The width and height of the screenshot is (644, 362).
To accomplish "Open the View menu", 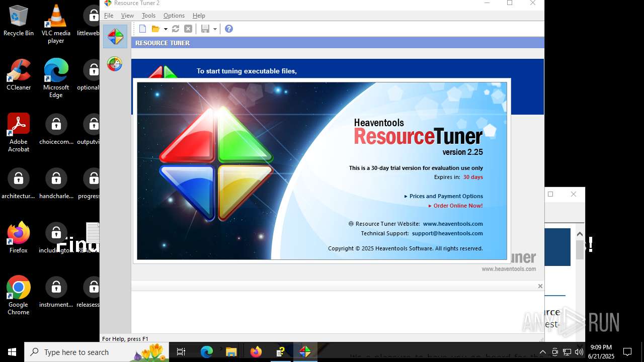I will [x=127, y=16].
